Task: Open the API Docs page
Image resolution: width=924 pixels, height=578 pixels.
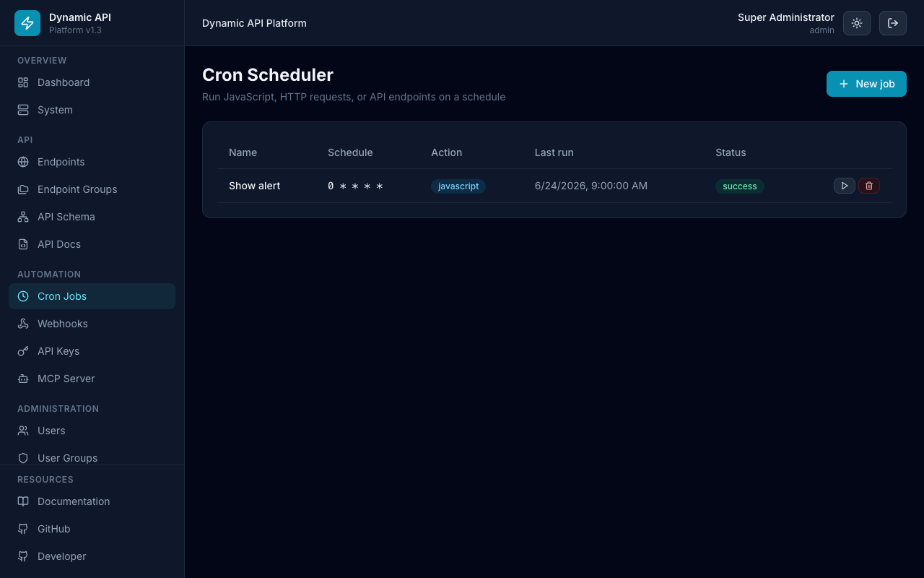Action: 92,244
